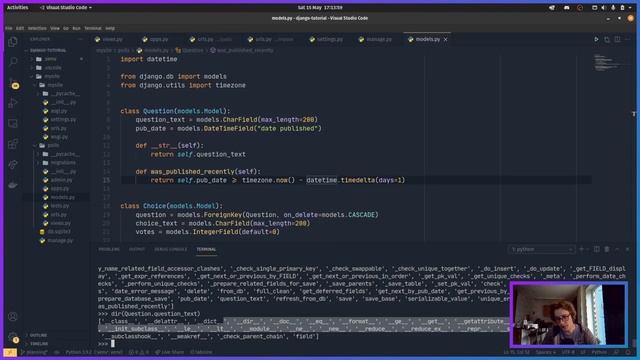Expand the OUTLINE section
Screen dimensions: 640x360
pos(38,335)
